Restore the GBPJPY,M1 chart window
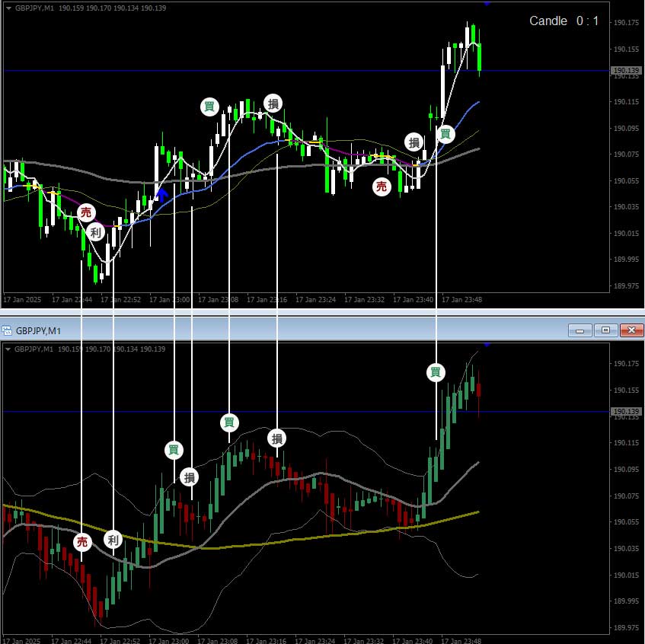Image resolution: width=645 pixels, height=644 pixels. click(606, 330)
